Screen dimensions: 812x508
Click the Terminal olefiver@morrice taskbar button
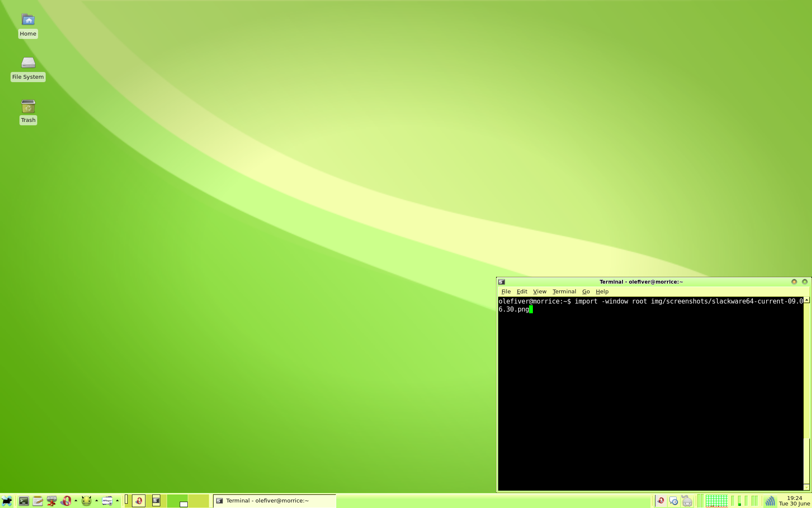pyautogui.click(x=274, y=501)
